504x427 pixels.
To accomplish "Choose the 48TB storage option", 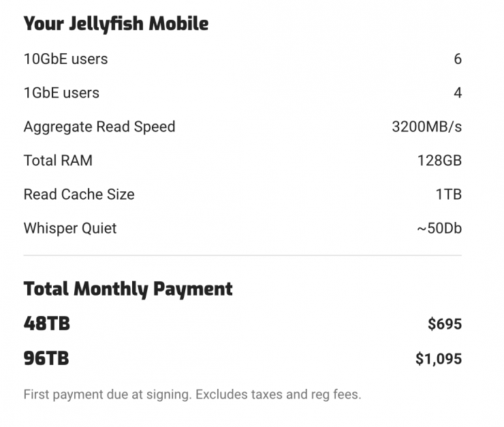I will [x=46, y=323].
